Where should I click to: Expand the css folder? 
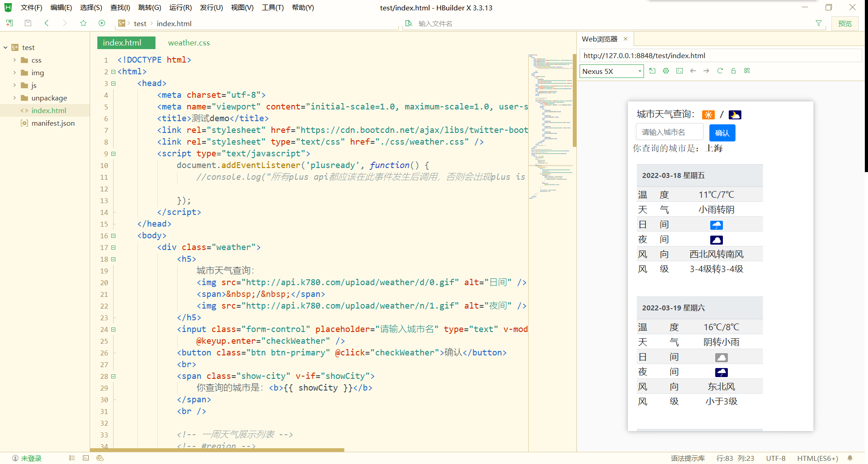click(14, 60)
